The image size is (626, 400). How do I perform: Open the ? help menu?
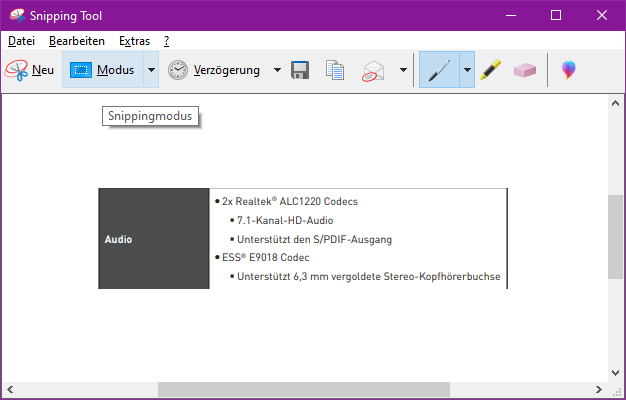(x=166, y=41)
